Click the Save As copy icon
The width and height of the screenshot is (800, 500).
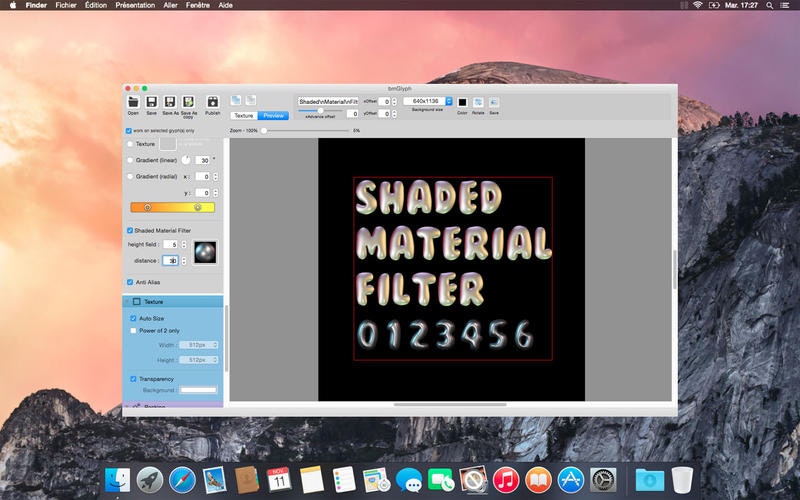[x=188, y=102]
